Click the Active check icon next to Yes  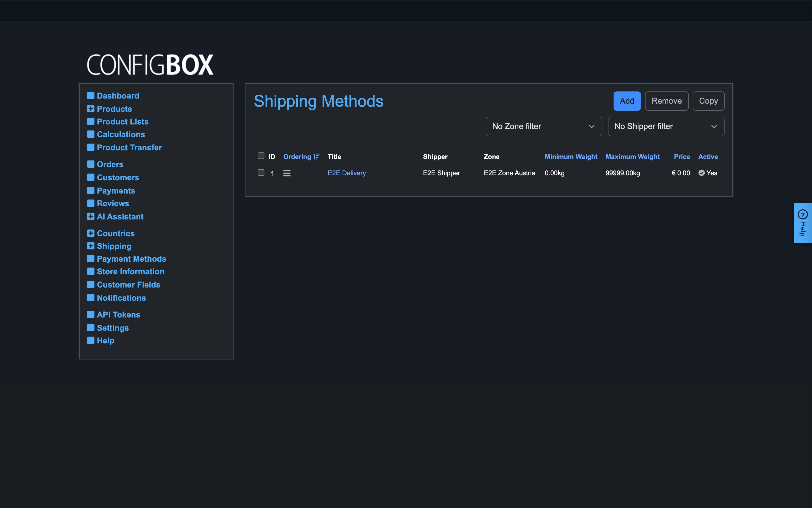point(702,173)
